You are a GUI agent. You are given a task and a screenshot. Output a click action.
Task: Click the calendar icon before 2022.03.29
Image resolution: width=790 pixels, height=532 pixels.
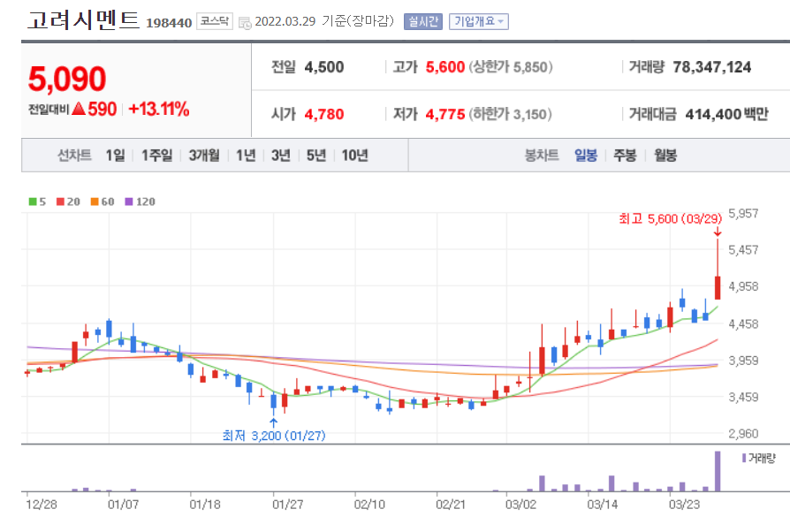245,23
